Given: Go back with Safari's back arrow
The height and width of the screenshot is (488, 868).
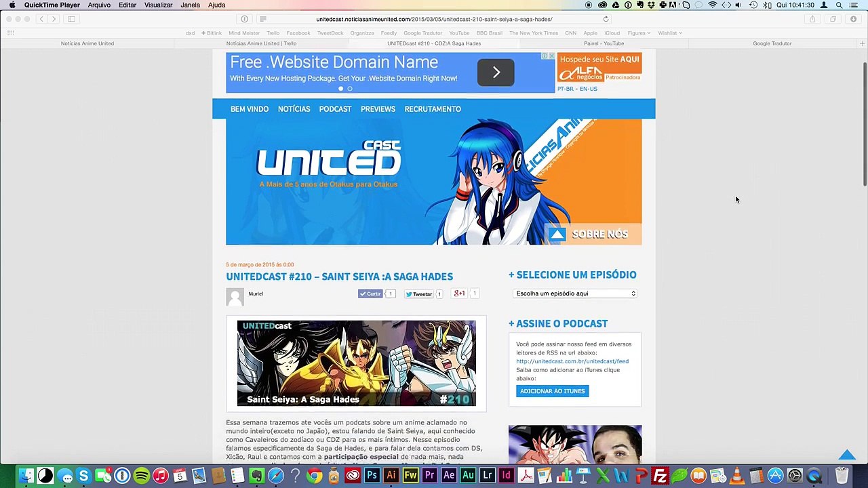Looking at the screenshot, I should click(x=41, y=19).
